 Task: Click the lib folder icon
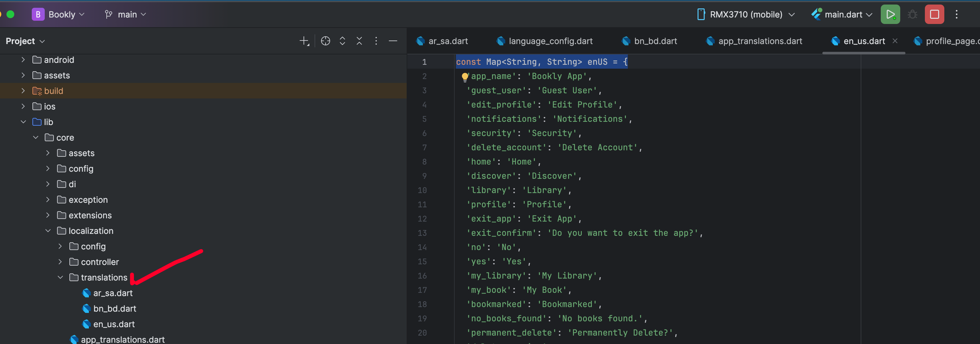coord(37,122)
